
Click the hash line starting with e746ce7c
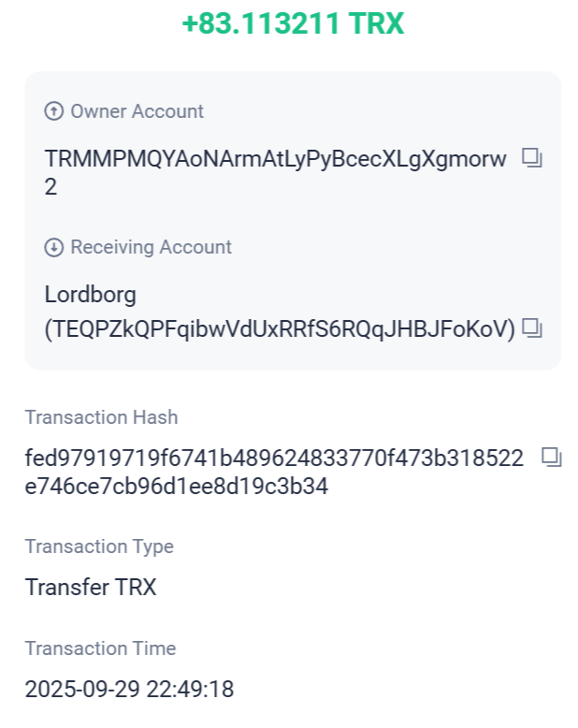pos(177,487)
